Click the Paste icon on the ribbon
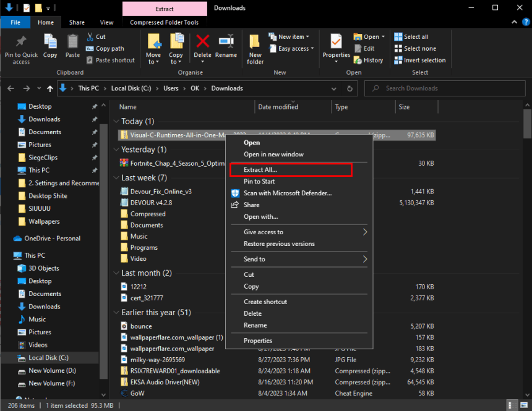The height and width of the screenshot is (411, 532). (x=72, y=46)
